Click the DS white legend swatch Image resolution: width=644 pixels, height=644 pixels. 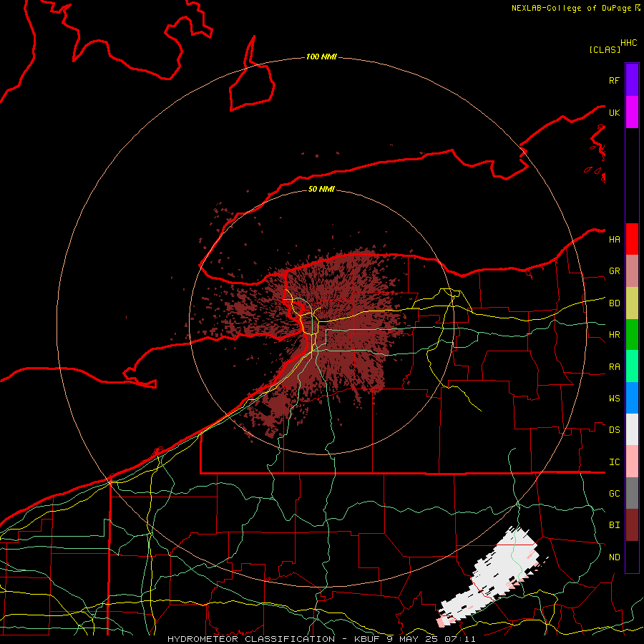pos(632,429)
